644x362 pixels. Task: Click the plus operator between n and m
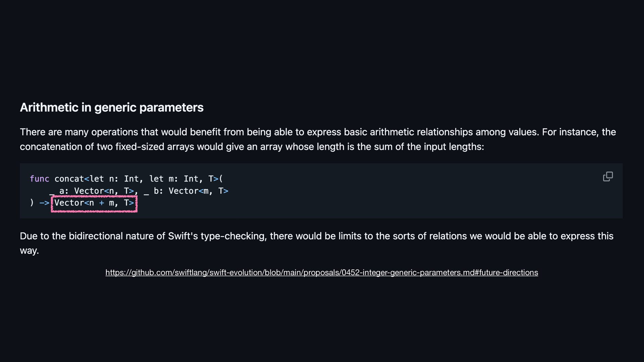pos(102,203)
